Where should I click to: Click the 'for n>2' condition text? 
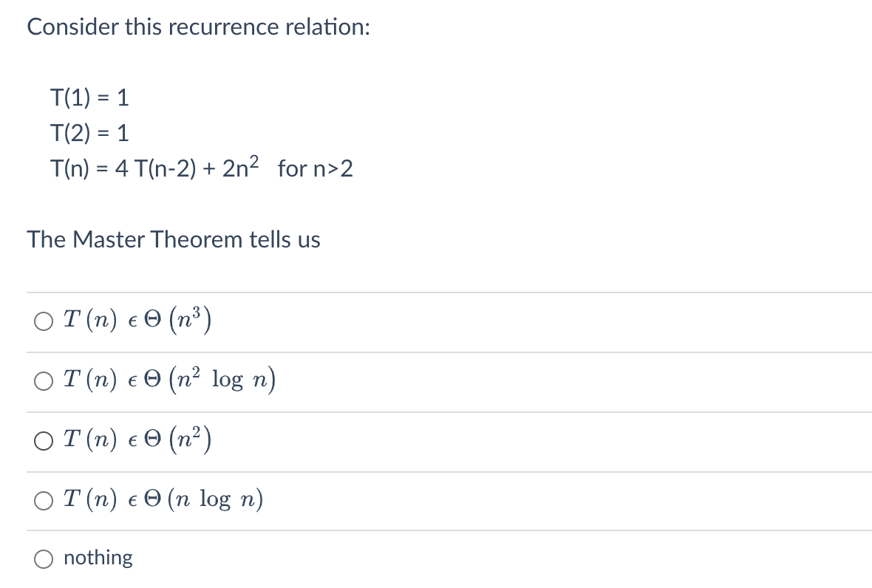coord(316,169)
